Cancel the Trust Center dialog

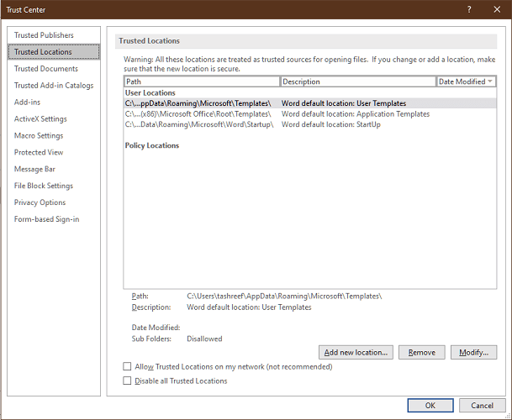[x=482, y=406]
